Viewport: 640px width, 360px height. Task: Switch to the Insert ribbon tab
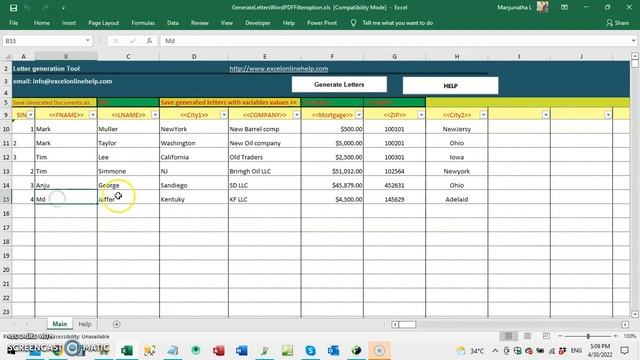[69, 23]
